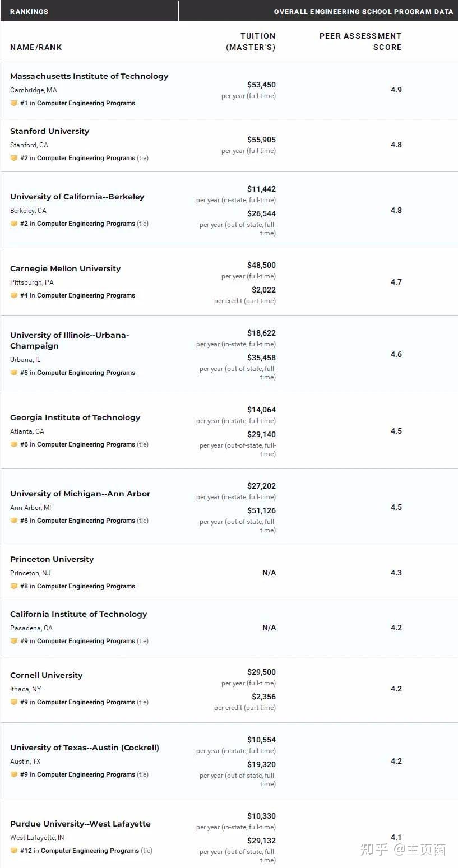Click the badge icon under Cornell University
This screenshot has height=868, width=458.
pos(14,702)
